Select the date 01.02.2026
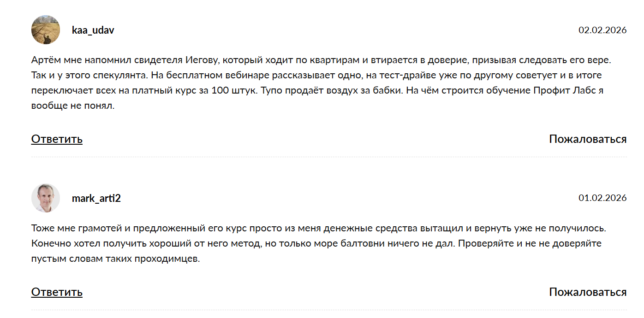 pos(602,198)
